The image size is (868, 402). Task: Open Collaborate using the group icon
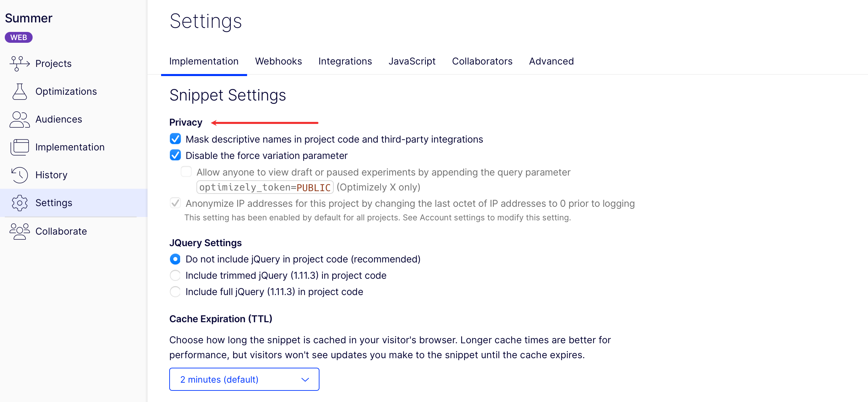[x=19, y=231]
